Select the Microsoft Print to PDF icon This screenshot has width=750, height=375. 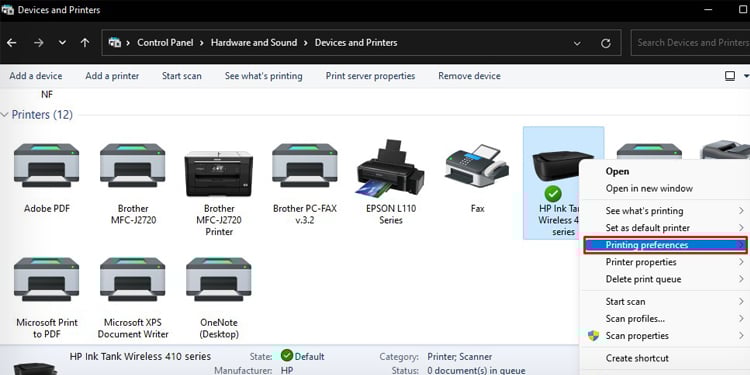click(x=46, y=279)
